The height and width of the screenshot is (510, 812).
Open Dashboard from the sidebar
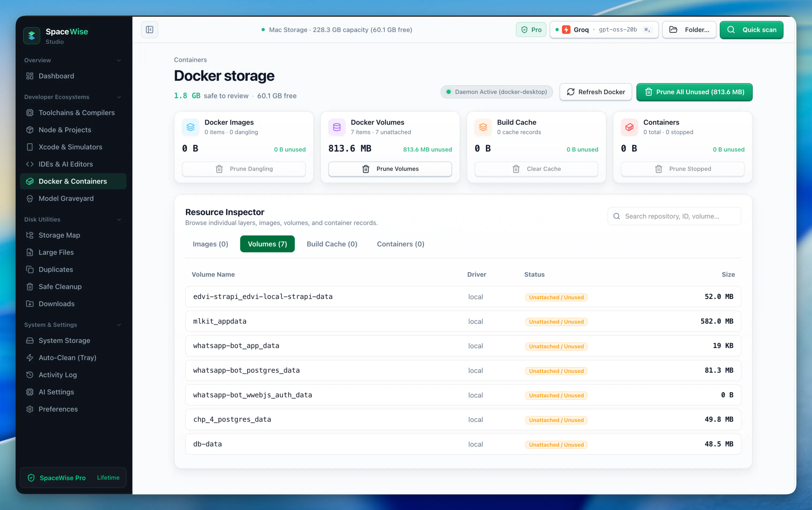pos(73,76)
